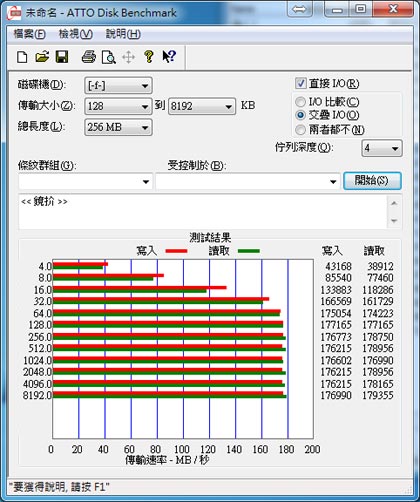Open About via yellow question mark icon
420x502 pixels.
point(149,57)
